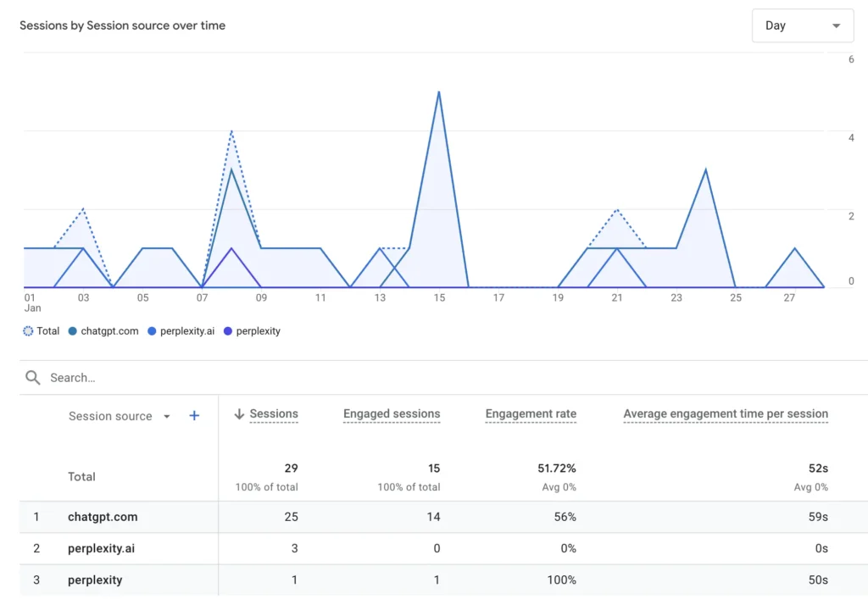Toggle the perplexity.ai legend swatch

[152, 331]
